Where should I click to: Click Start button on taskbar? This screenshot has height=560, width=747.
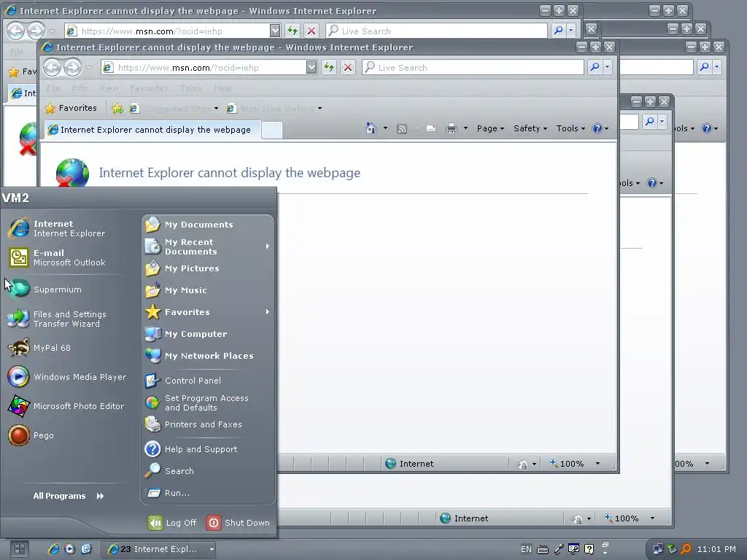tap(19, 549)
